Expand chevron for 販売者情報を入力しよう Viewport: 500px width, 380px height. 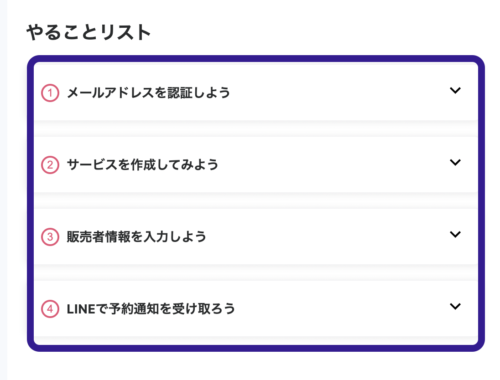coord(455,234)
